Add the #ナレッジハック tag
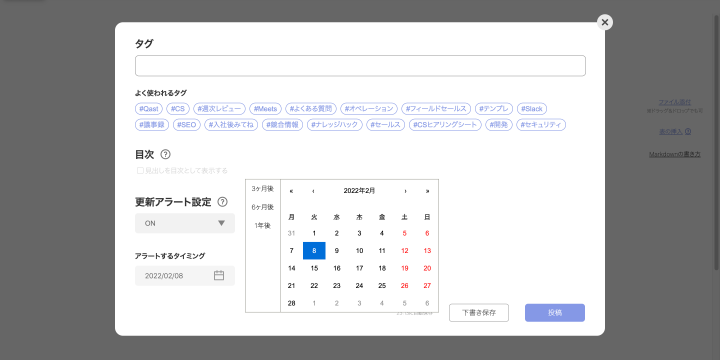 [x=335, y=124]
